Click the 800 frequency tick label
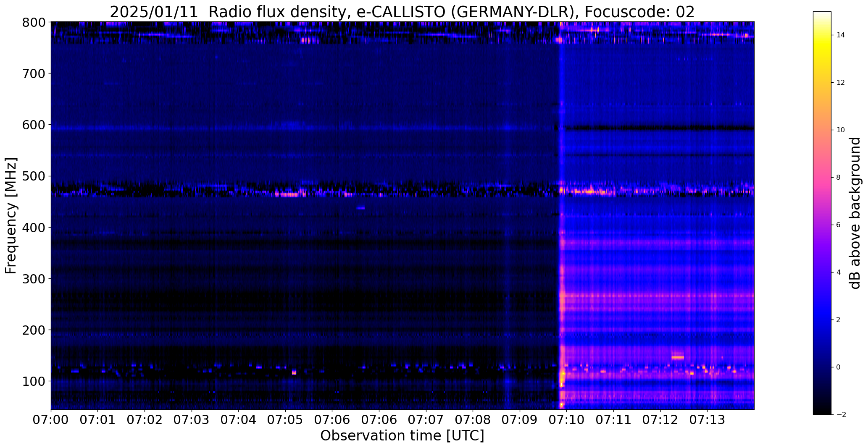Viewport: 868px width, 448px height. pos(33,22)
